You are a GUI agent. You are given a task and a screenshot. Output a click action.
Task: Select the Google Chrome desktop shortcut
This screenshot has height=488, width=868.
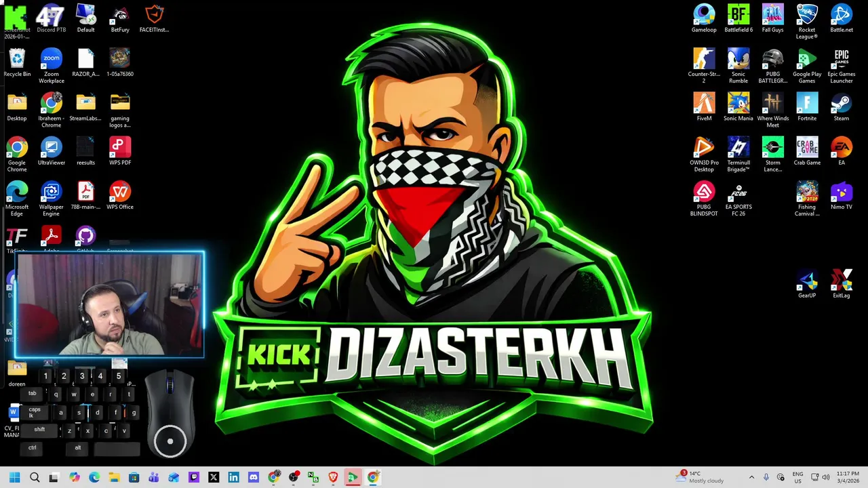click(17, 155)
